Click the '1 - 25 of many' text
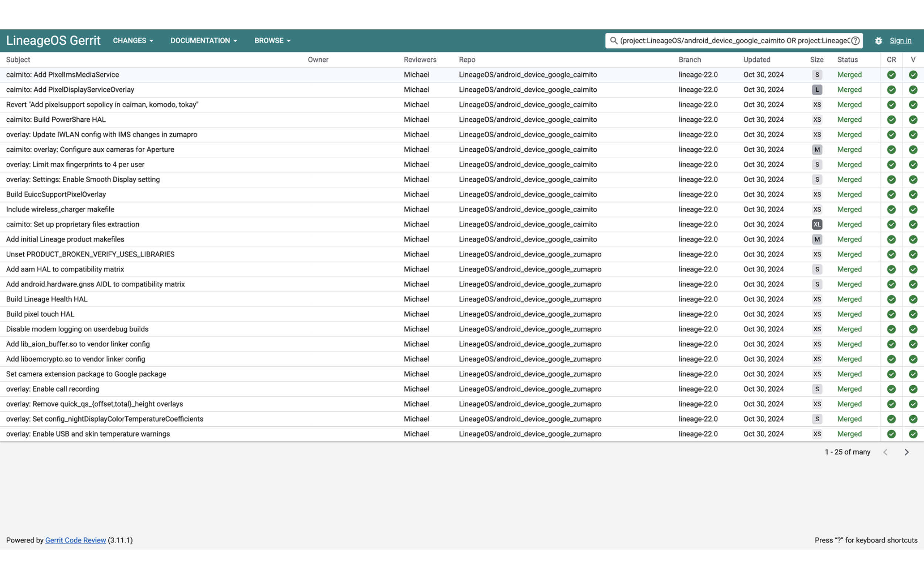 point(847,452)
